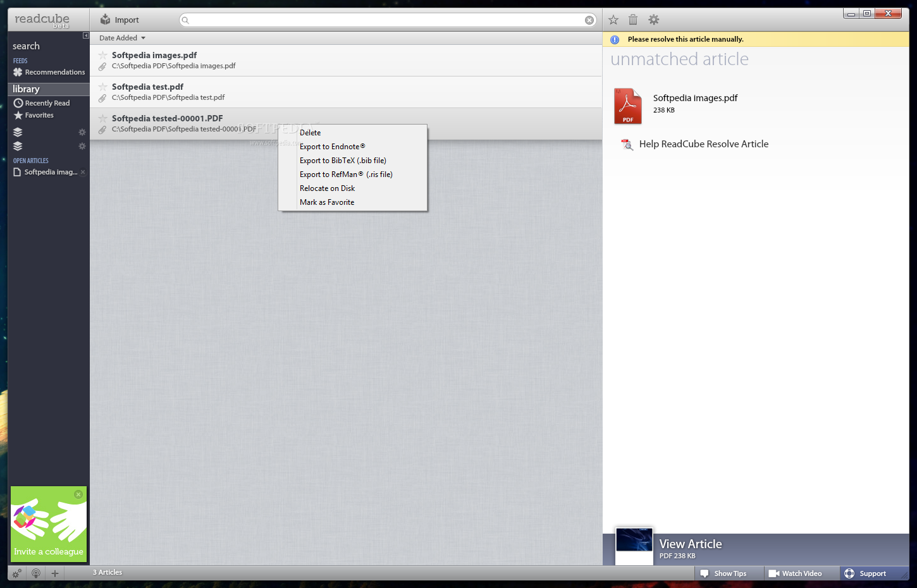917x588 pixels.
Task: Choose Mark as Favorite
Action: click(353, 202)
